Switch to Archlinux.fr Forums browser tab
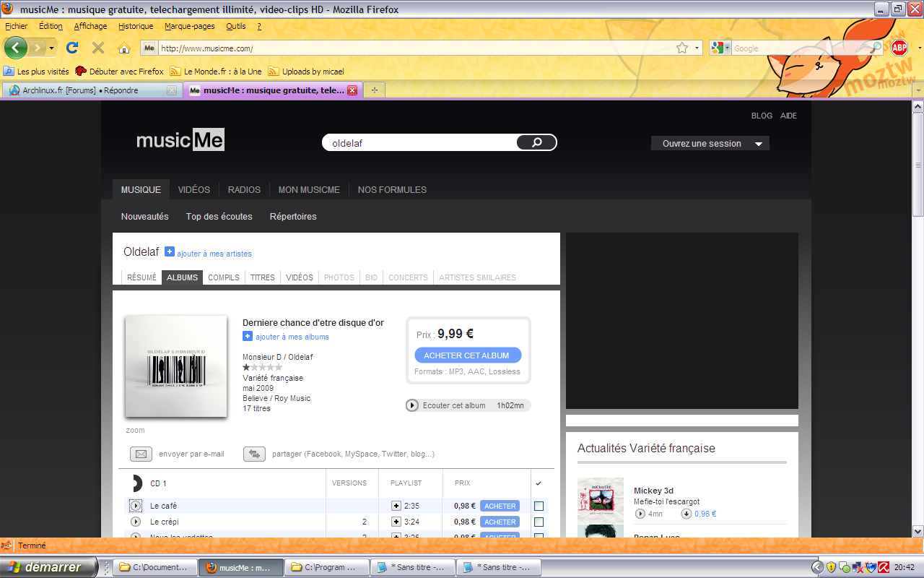The height and width of the screenshot is (578, 924). 91,90
